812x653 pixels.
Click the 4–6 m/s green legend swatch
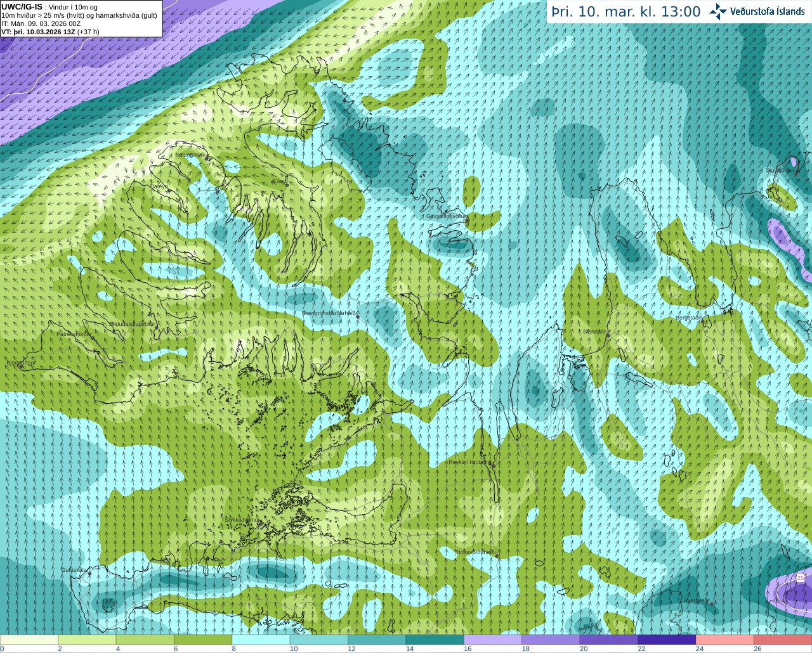(x=145, y=640)
